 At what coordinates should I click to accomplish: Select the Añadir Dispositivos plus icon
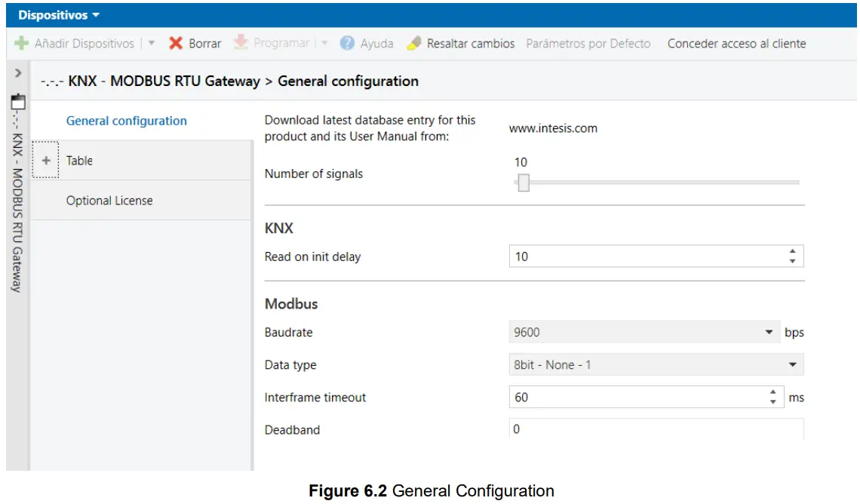click(20, 43)
